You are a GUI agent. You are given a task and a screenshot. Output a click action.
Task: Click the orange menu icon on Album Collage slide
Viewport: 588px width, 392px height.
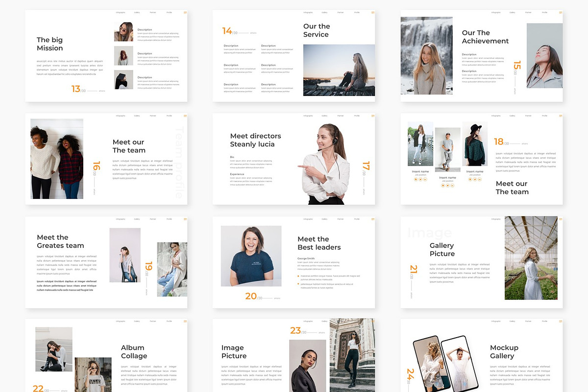185,322
